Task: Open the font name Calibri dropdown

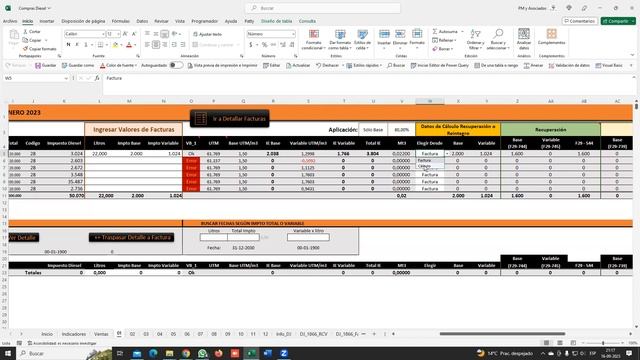Action: click(x=103, y=34)
